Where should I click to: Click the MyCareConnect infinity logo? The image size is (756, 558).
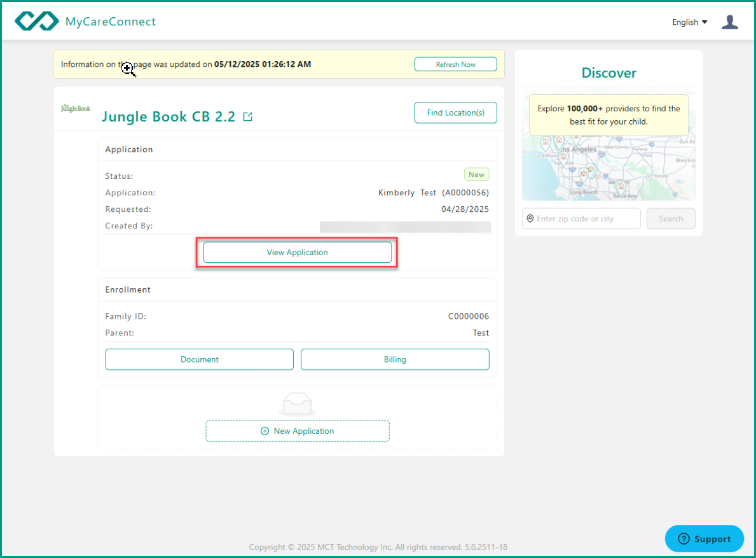tap(37, 21)
